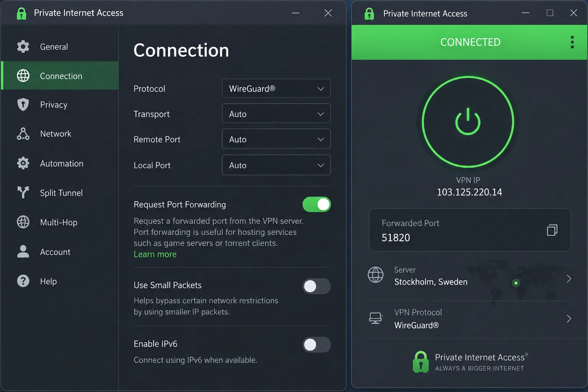Click the CONNECTED status label

pyautogui.click(x=470, y=42)
